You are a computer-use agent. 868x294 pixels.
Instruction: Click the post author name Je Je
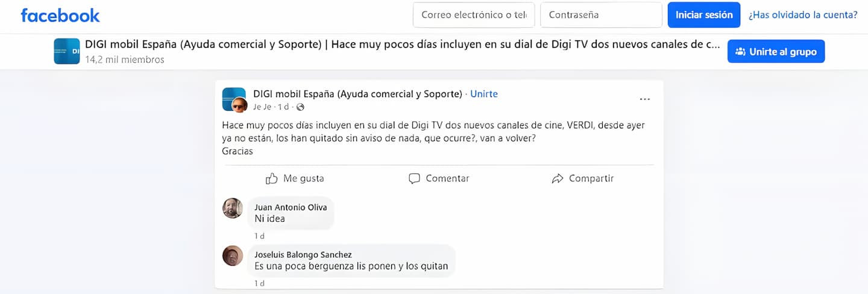coord(262,107)
